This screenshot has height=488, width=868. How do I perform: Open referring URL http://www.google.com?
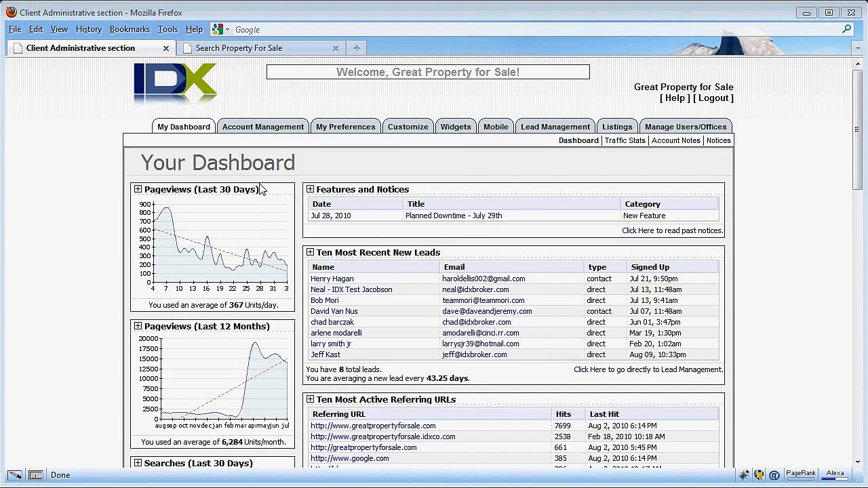tap(350, 458)
